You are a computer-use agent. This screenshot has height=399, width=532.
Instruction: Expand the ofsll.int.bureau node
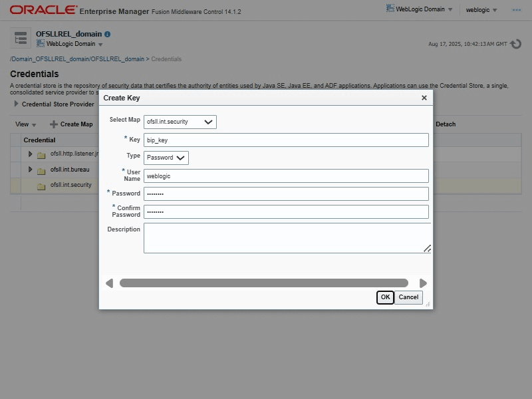click(x=30, y=169)
